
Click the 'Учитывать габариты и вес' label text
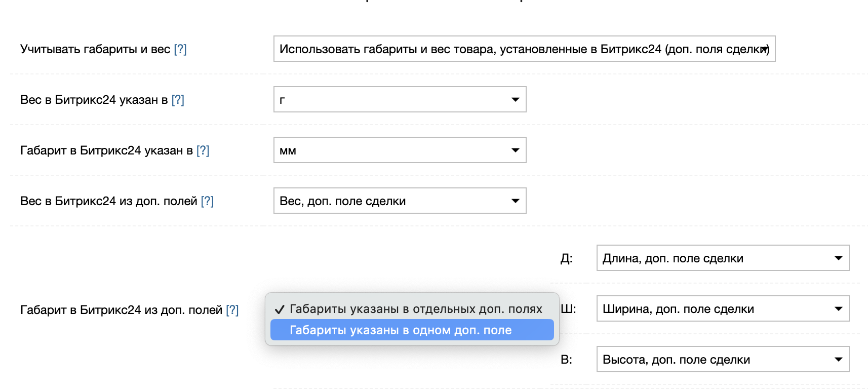pyautogui.click(x=95, y=49)
